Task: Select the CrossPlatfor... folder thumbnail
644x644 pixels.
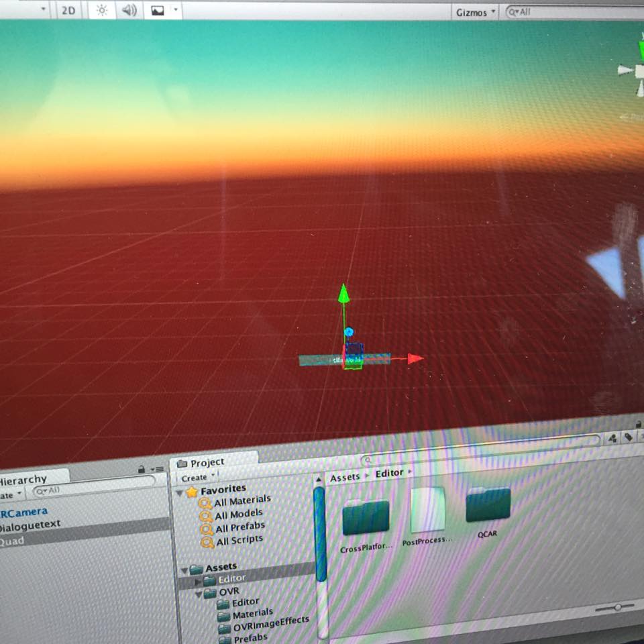Action: click(366, 517)
